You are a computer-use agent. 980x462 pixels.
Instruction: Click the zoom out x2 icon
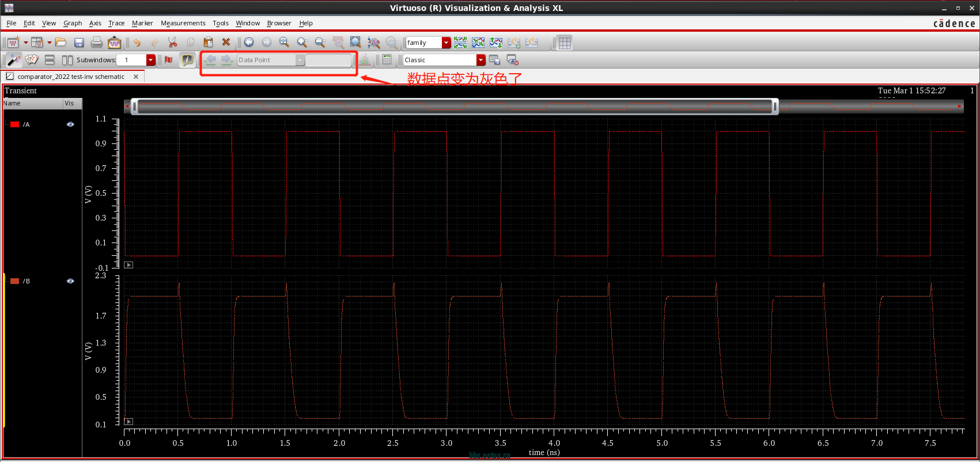coord(320,43)
